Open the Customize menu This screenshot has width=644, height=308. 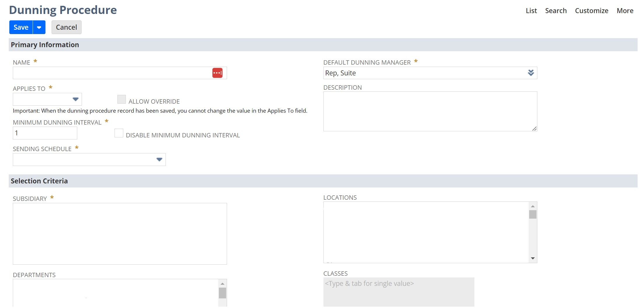pyautogui.click(x=591, y=10)
